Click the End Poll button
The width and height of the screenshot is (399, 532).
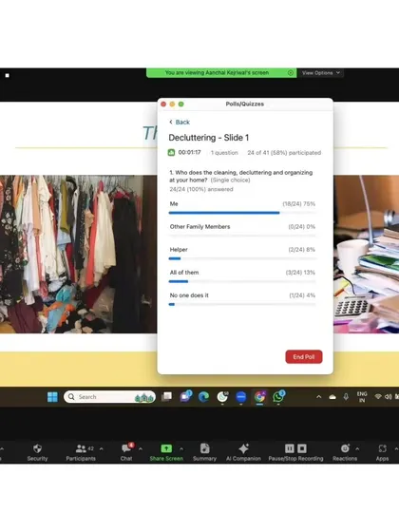tap(304, 357)
